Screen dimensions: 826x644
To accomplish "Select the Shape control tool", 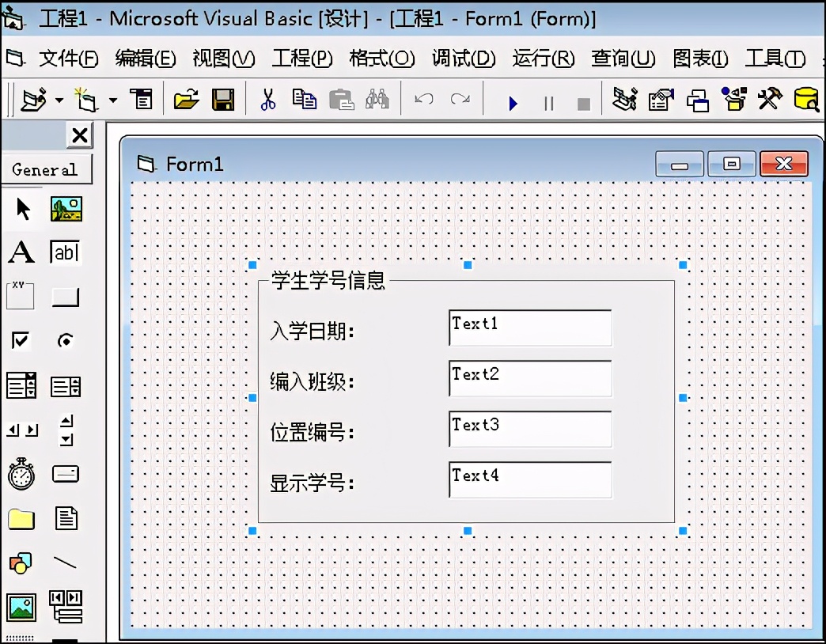I will coord(21,563).
